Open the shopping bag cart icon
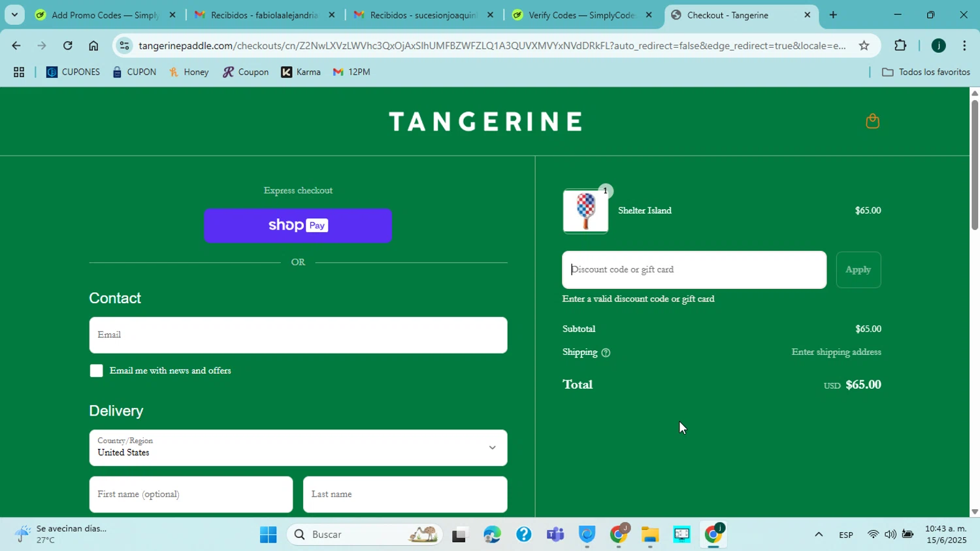This screenshot has height=551, width=980. 872,121
